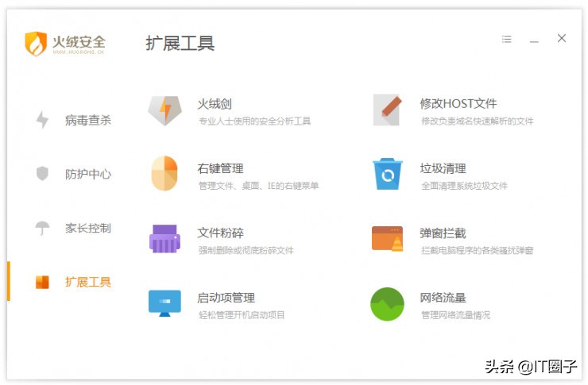Click the 防护中心 shield icon

click(42, 173)
